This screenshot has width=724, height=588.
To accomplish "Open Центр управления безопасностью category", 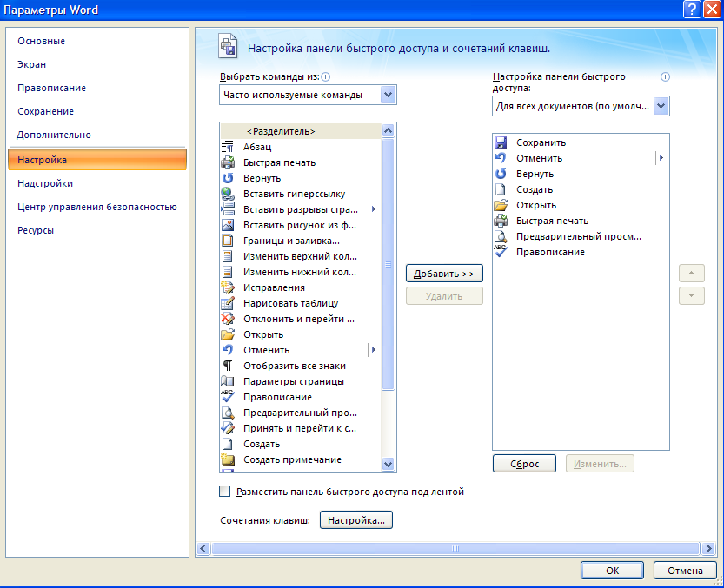I will point(97,207).
